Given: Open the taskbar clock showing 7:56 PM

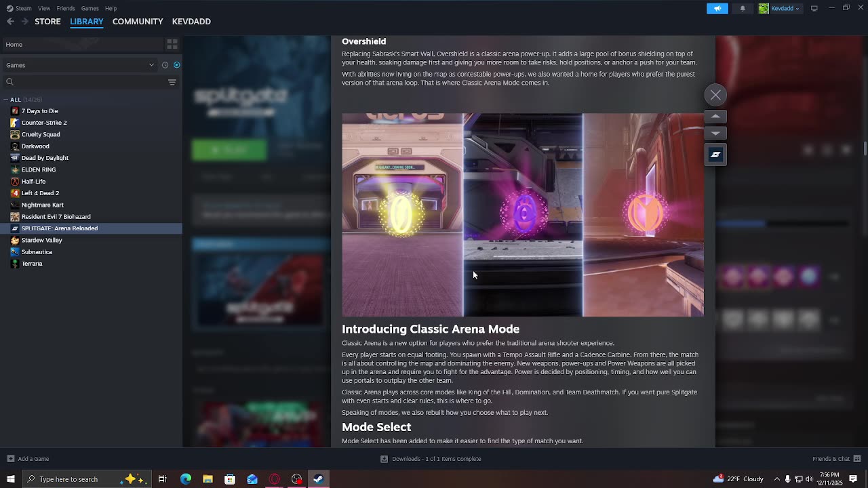Looking at the screenshot, I should click(829, 479).
